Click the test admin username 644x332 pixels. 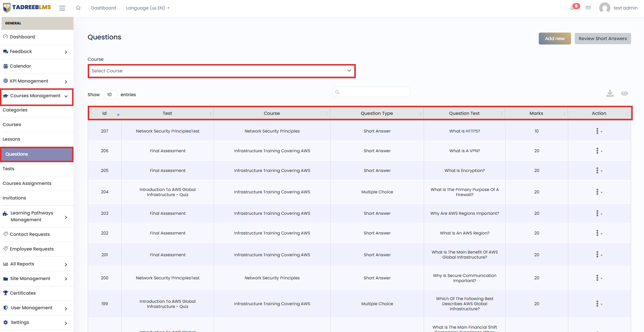tap(625, 8)
